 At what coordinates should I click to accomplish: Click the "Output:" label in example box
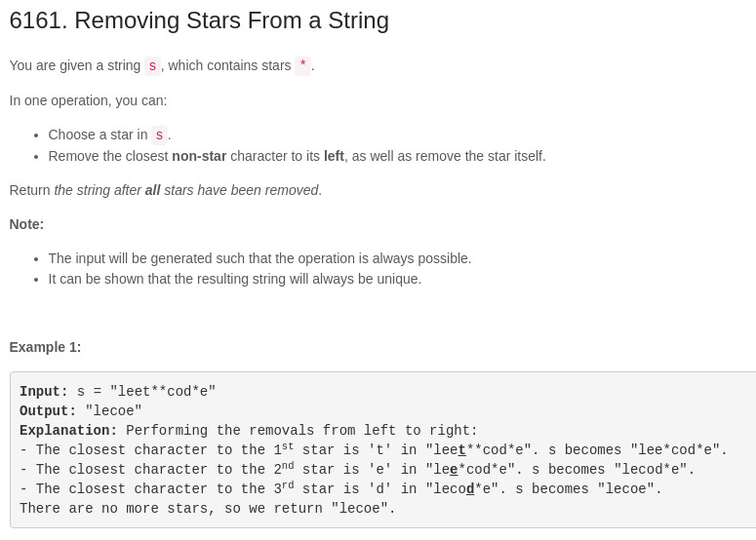pyautogui.click(x=48, y=411)
